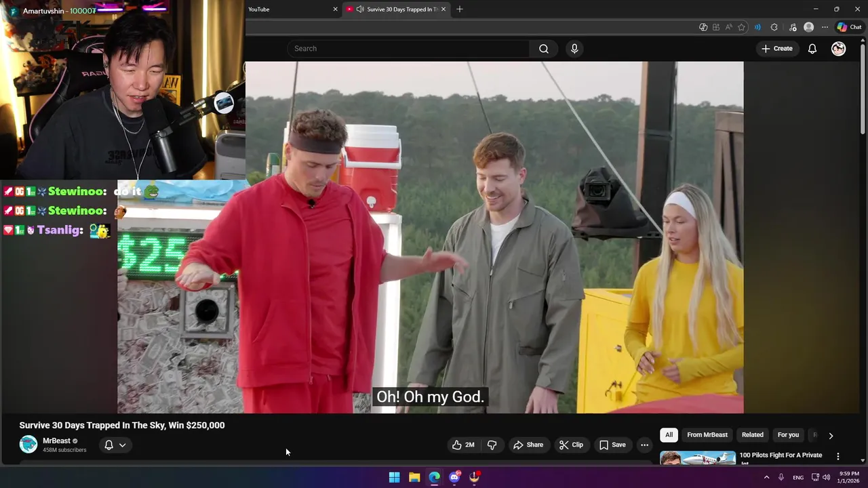The width and height of the screenshot is (868, 488).
Task: Dislike the video with thumbs down
Action: pyautogui.click(x=492, y=445)
